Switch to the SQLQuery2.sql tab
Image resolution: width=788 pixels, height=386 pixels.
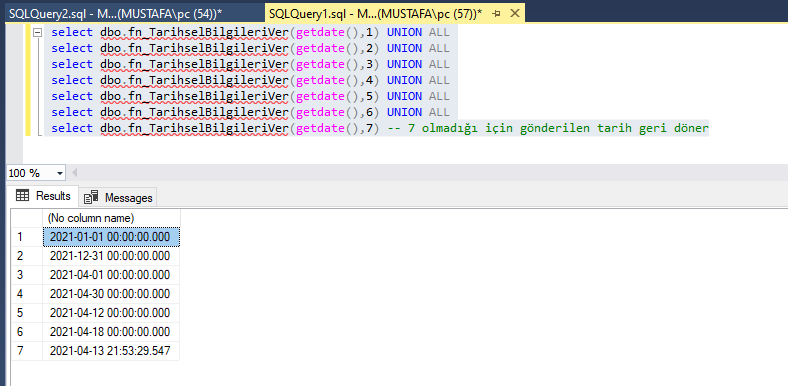pos(117,13)
